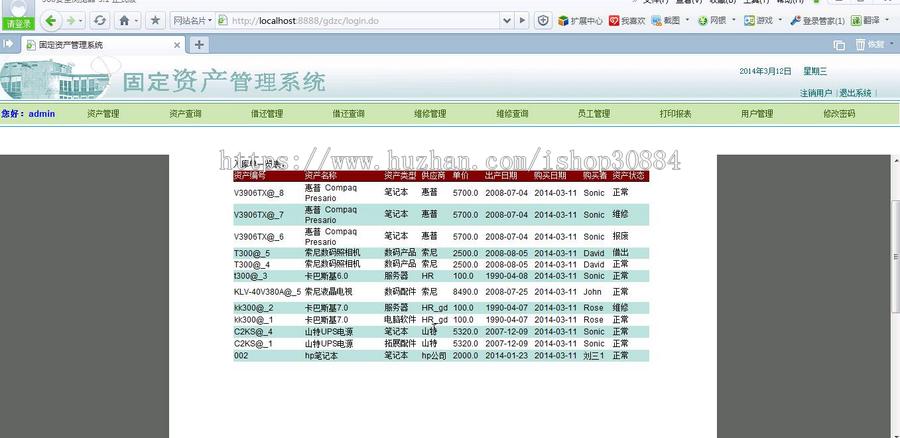Click the 我喜欢 toolbar button

click(627, 21)
